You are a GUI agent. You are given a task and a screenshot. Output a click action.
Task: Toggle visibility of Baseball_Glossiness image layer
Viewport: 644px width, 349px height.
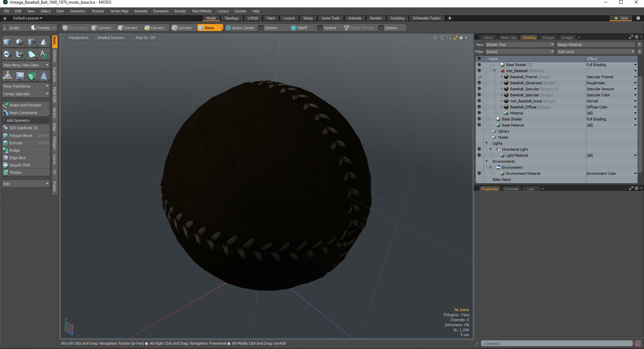(479, 83)
